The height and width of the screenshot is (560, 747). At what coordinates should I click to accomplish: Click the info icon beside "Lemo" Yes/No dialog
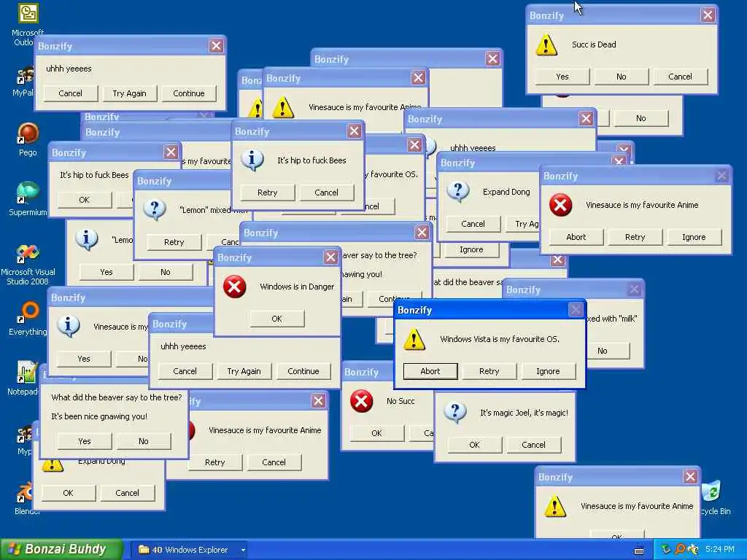pos(87,239)
